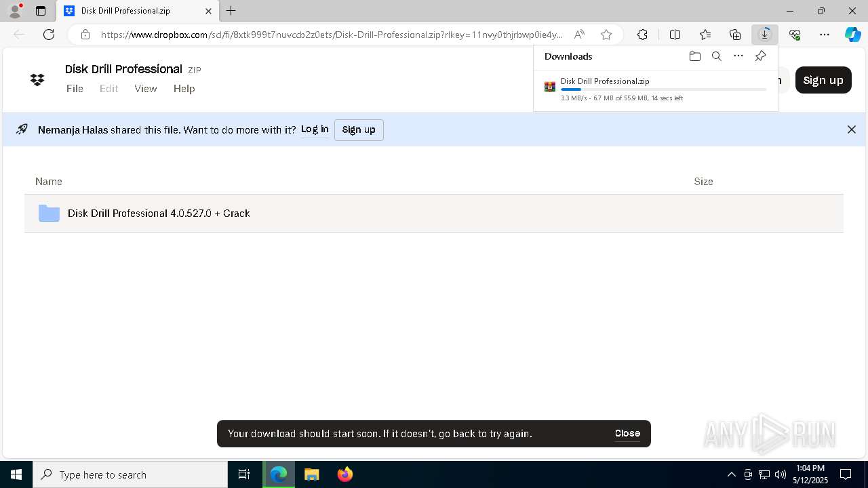Open Task View on taskbar
Image resolution: width=868 pixels, height=488 pixels.
point(244,474)
